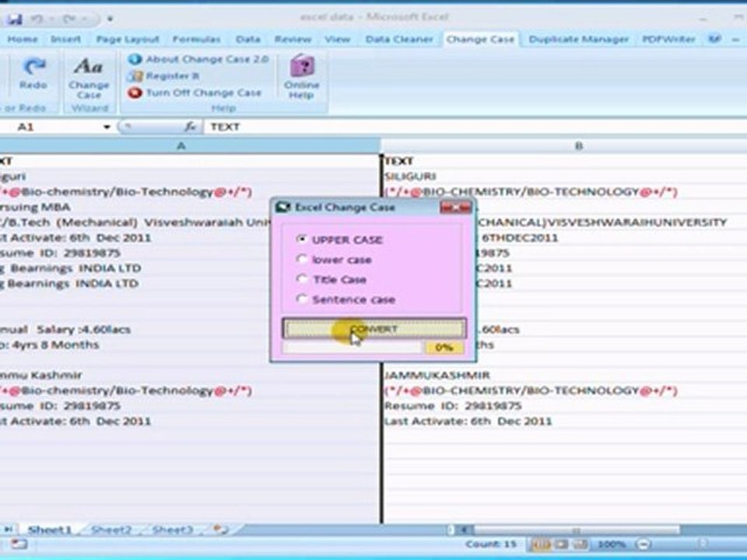Select Page Break Preview in status bar

(580, 544)
